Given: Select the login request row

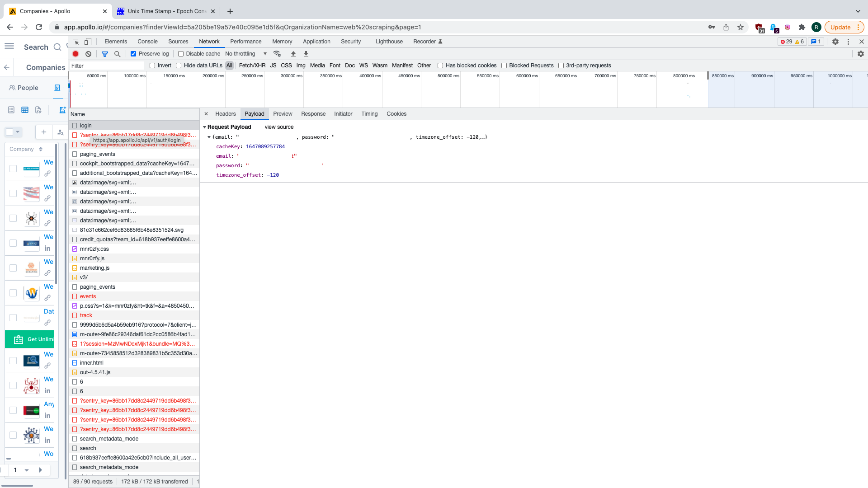Looking at the screenshot, I should [134, 126].
